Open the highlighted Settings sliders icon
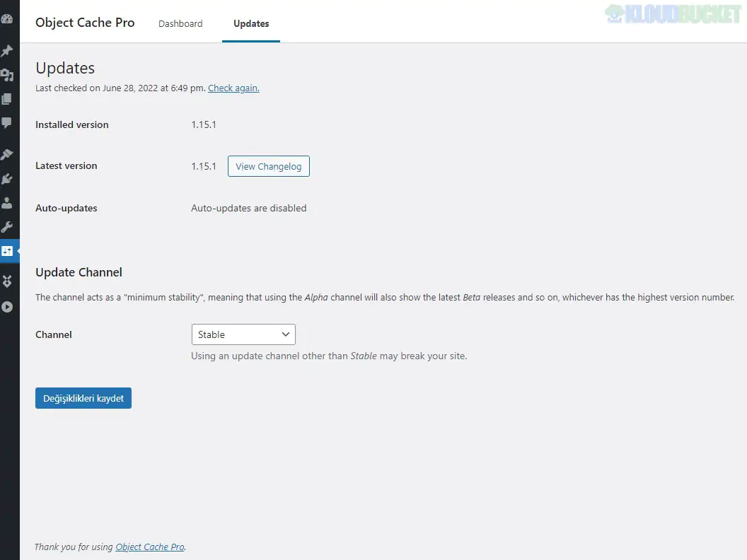 click(7, 251)
